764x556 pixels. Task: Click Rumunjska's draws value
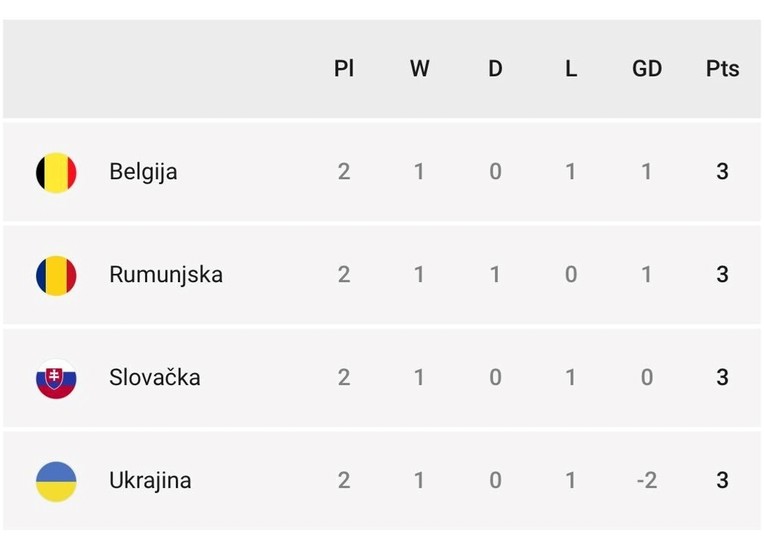coord(495,275)
